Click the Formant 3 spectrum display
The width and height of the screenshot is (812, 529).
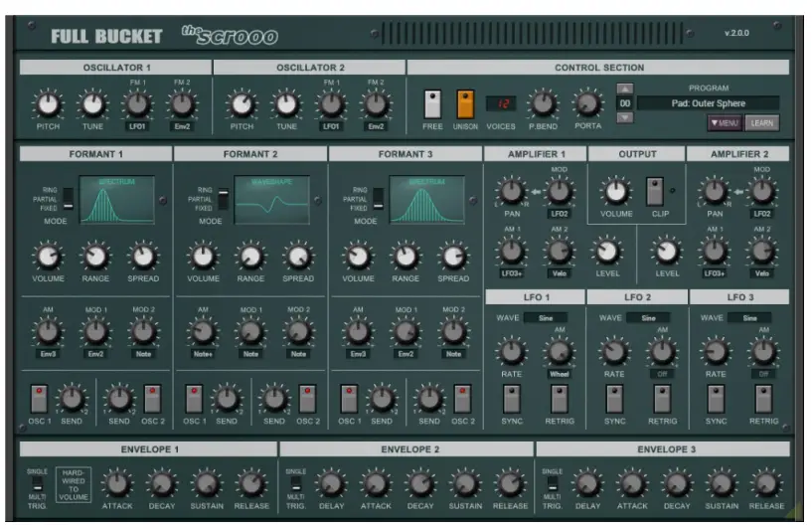click(426, 200)
